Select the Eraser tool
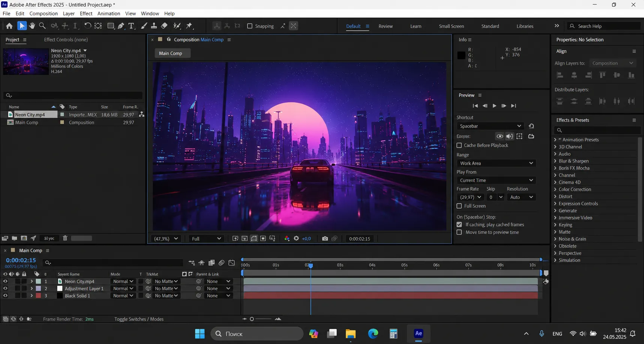Viewport: 644px width, 344px height. coord(164,26)
